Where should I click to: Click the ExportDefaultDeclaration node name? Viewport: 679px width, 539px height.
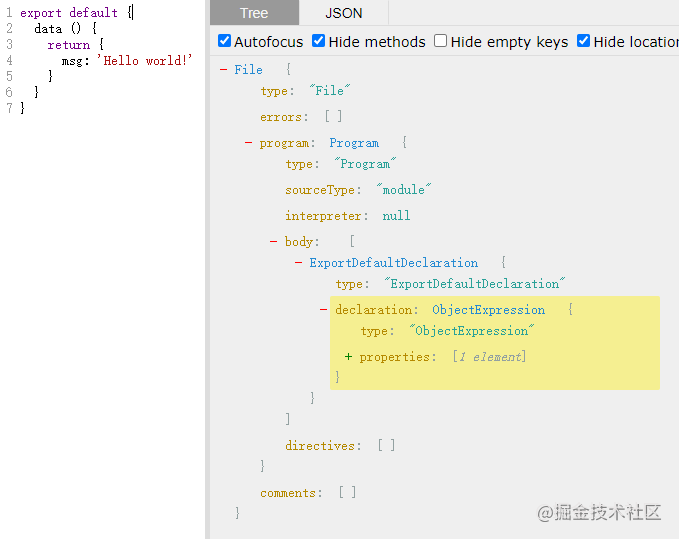coord(394,263)
